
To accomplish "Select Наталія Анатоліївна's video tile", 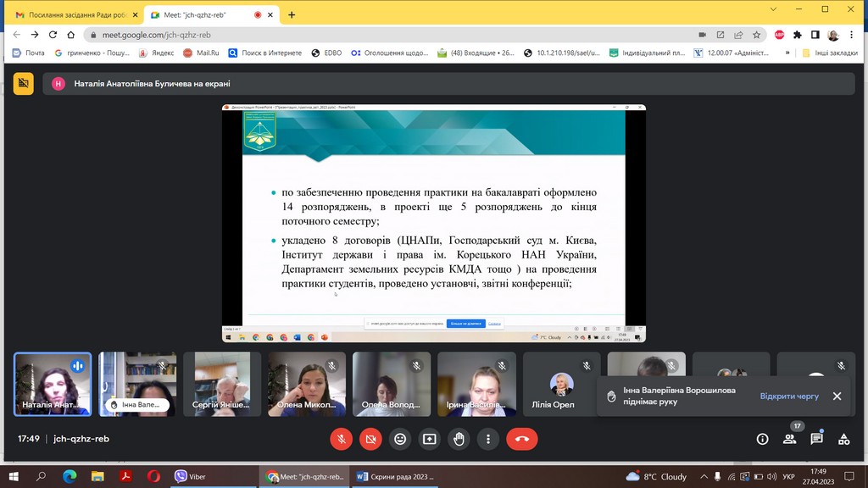I will [x=53, y=384].
